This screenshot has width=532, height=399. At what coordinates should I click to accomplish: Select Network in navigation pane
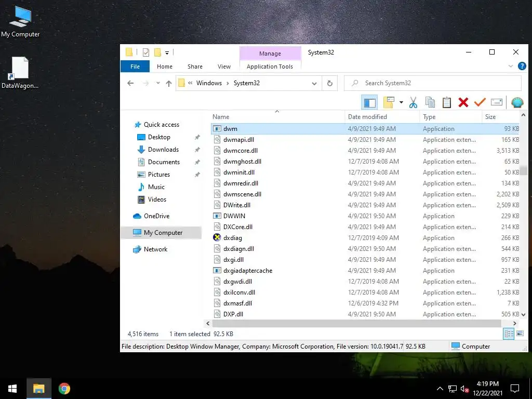155,249
